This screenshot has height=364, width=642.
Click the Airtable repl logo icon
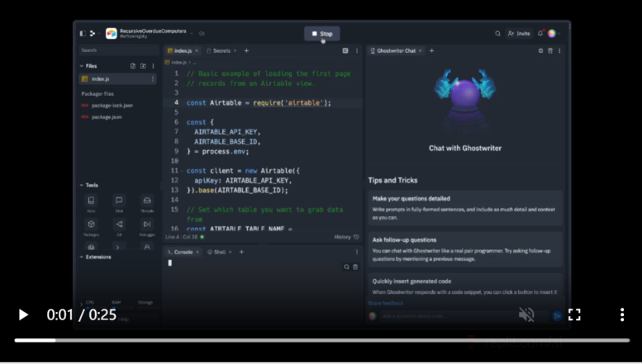(112, 34)
